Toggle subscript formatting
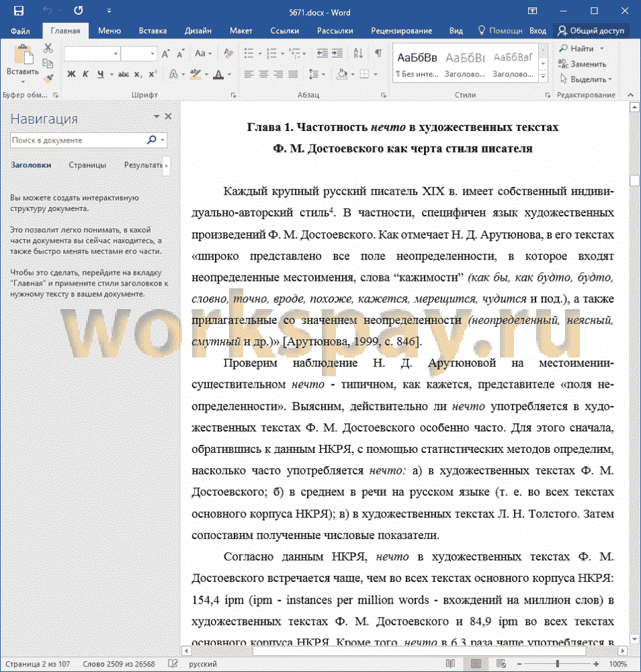The width and height of the screenshot is (641, 672). (138, 75)
